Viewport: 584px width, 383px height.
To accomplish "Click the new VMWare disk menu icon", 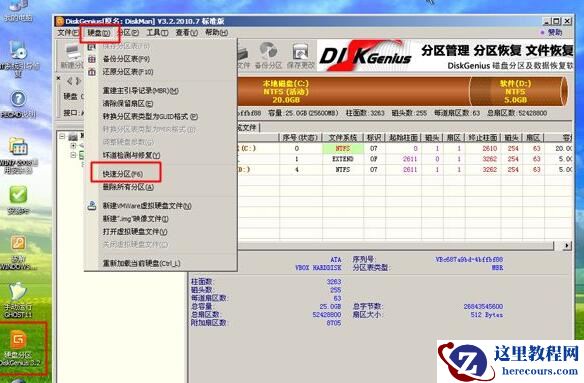I will coord(92,205).
